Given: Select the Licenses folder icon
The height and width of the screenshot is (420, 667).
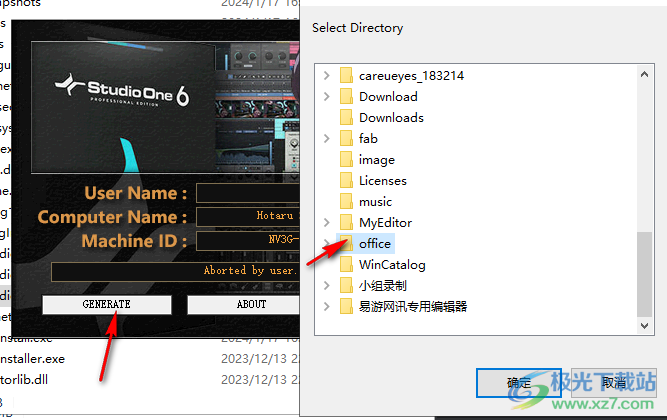Looking at the screenshot, I should coord(346,180).
